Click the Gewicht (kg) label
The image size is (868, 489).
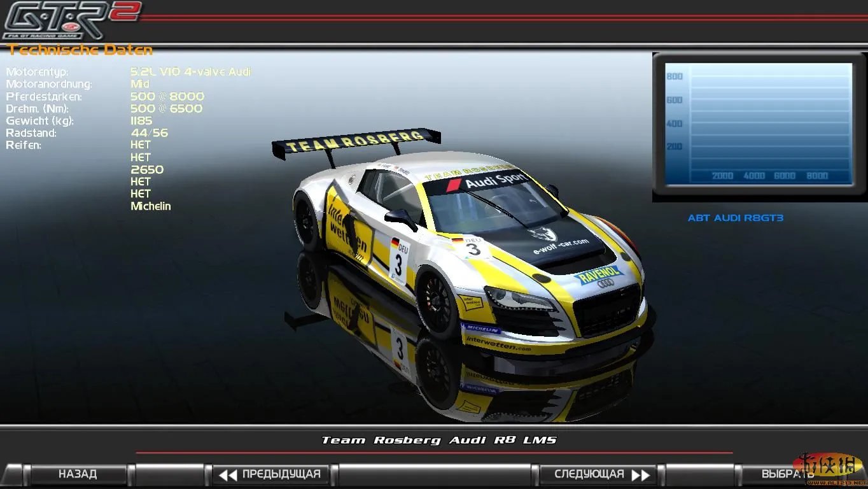[x=39, y=121]
